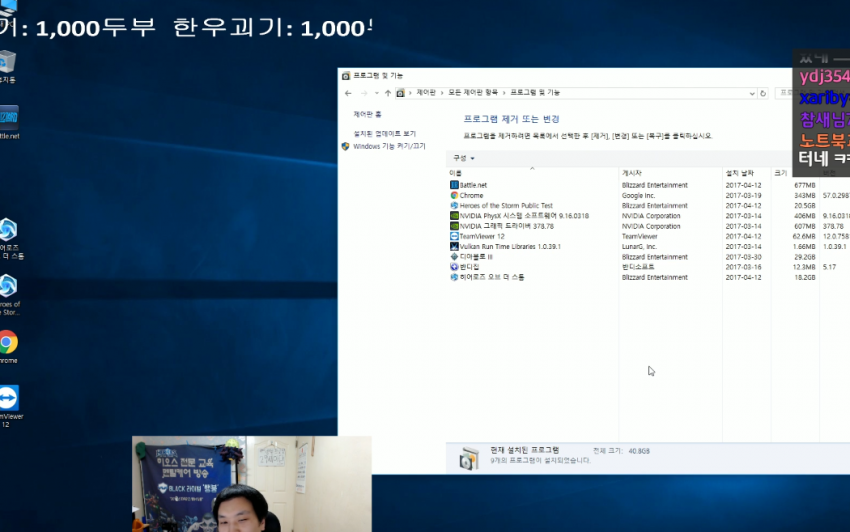This screenshot has width=850, height=532.
Task: Expand address bar history dropdown
Action: [752, 93]
